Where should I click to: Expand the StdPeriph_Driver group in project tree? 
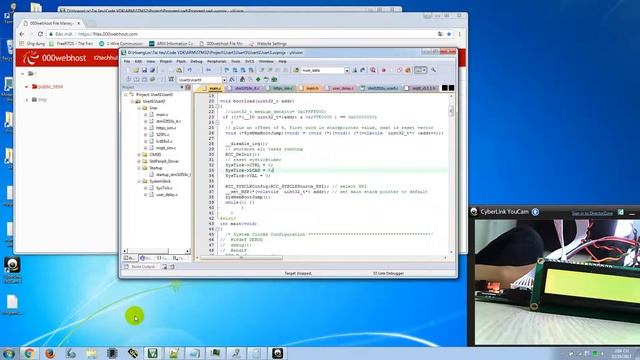139,161
